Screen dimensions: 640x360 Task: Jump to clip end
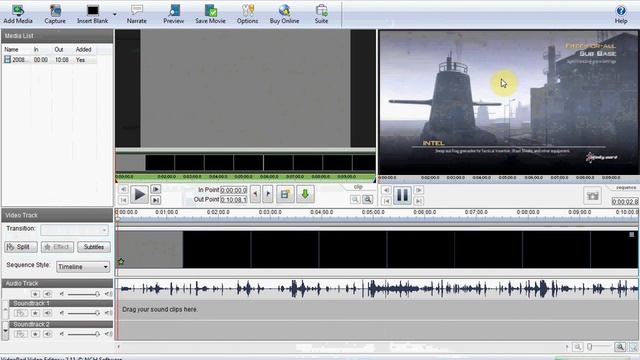156,200
